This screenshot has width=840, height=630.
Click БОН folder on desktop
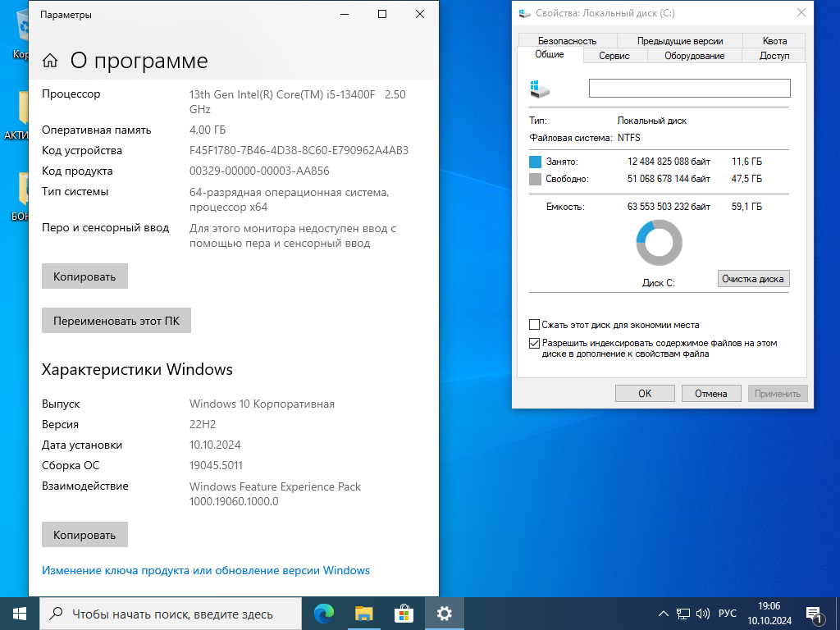21,197
